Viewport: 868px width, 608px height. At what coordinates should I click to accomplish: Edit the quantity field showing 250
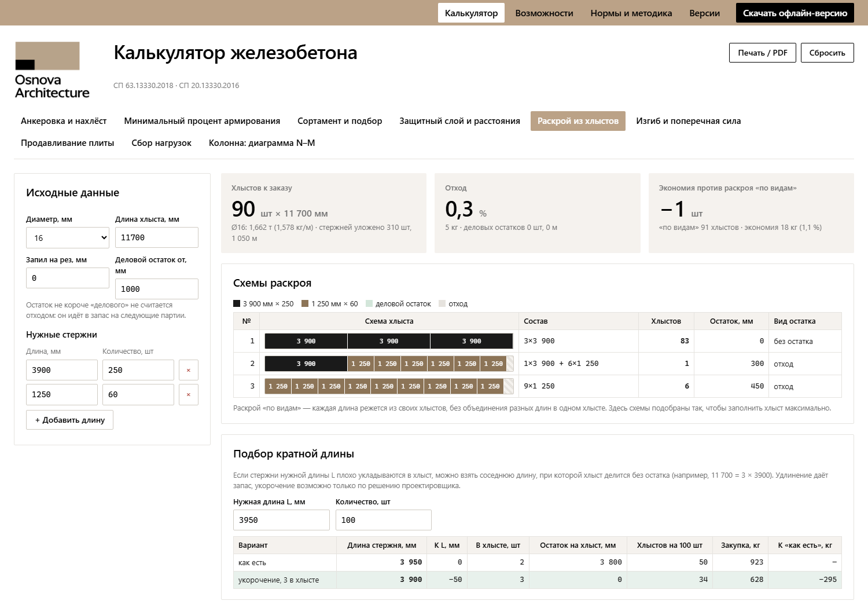tap(138, 370)
